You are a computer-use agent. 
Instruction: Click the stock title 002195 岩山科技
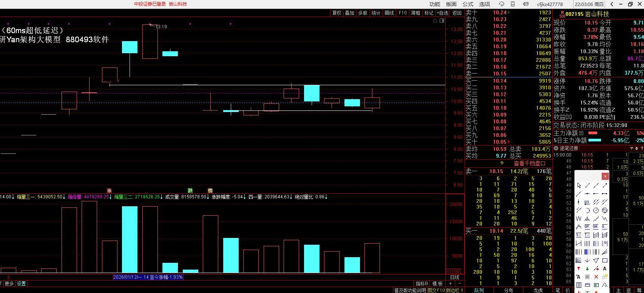click(x=587, y=14)
